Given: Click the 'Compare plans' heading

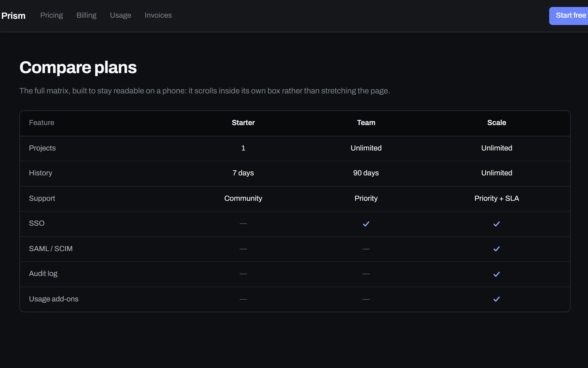Looking at the screenshot, I should pos(78,68).
